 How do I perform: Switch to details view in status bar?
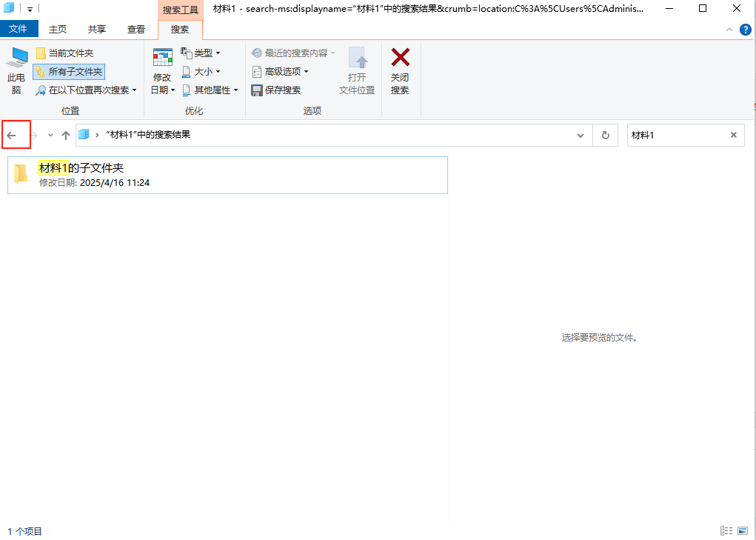tap(726, 531)
